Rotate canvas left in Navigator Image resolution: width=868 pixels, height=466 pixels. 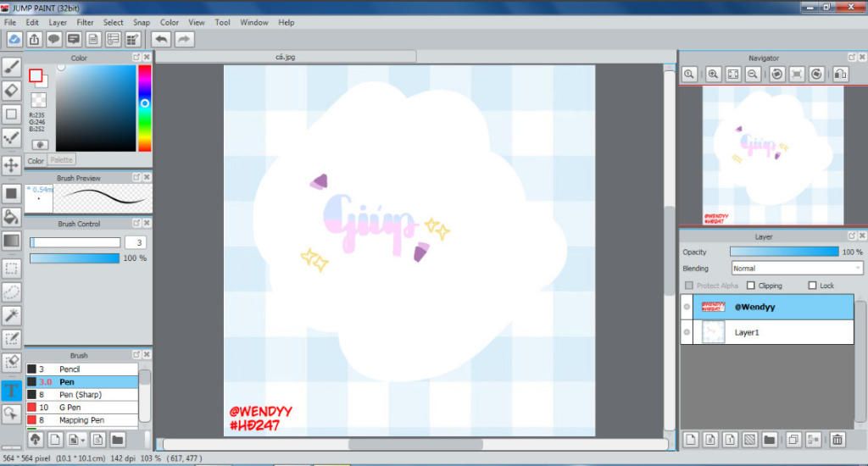[x=776, y=75]
